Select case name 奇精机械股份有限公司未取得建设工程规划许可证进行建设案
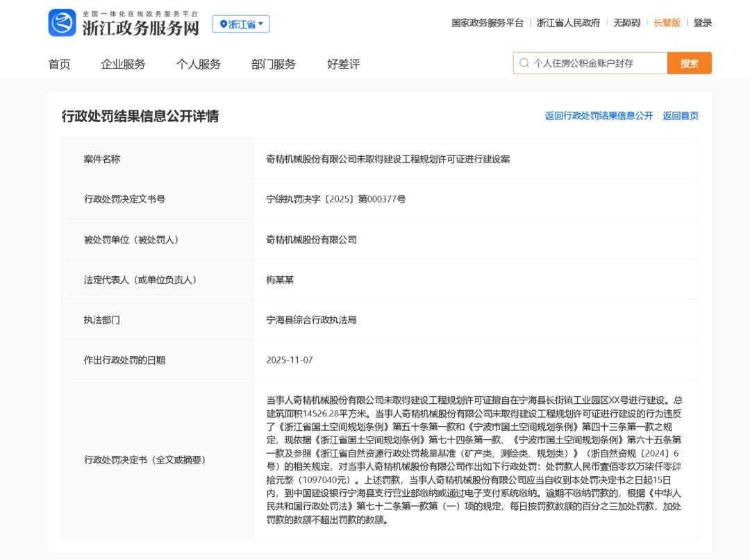This screenshot has width=750, height=560. coord(388,159)
